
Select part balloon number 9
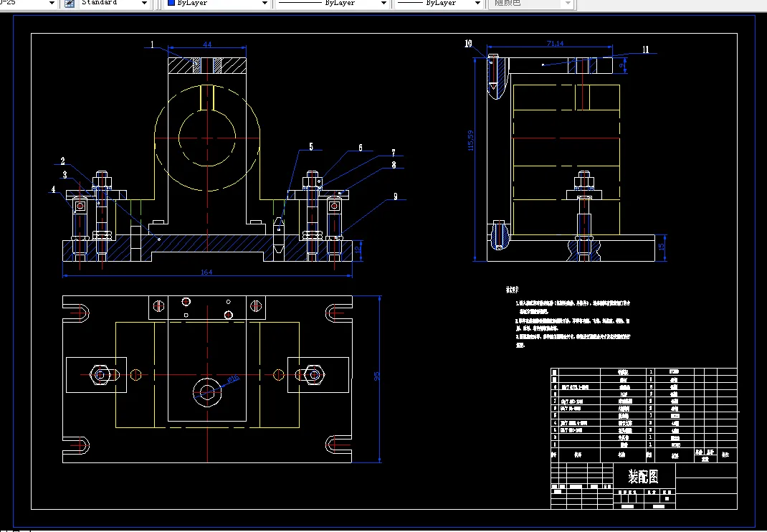(396, 196)
